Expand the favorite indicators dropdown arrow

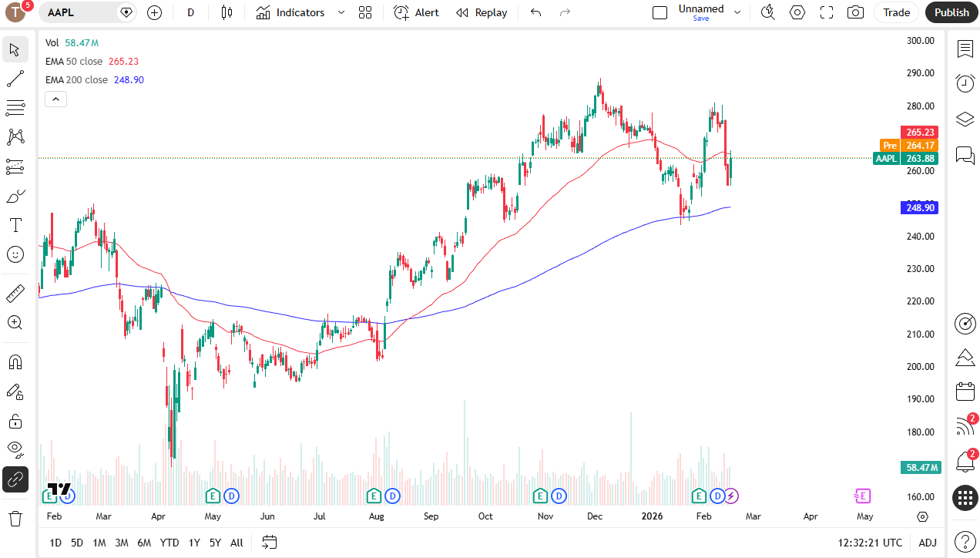pos(341,12)
